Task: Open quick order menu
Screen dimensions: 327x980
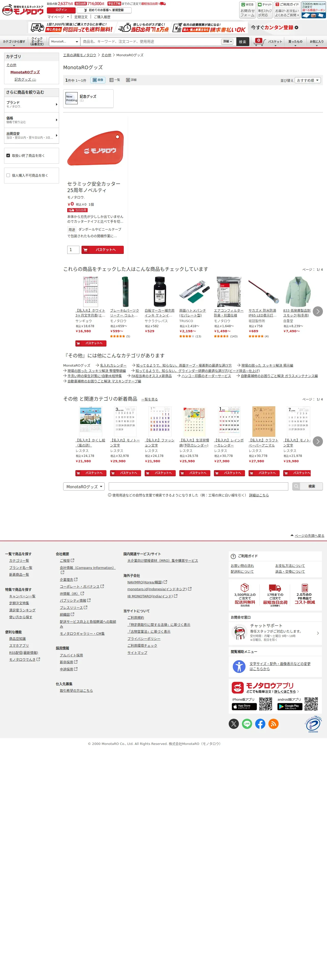Action: point(37,41)
